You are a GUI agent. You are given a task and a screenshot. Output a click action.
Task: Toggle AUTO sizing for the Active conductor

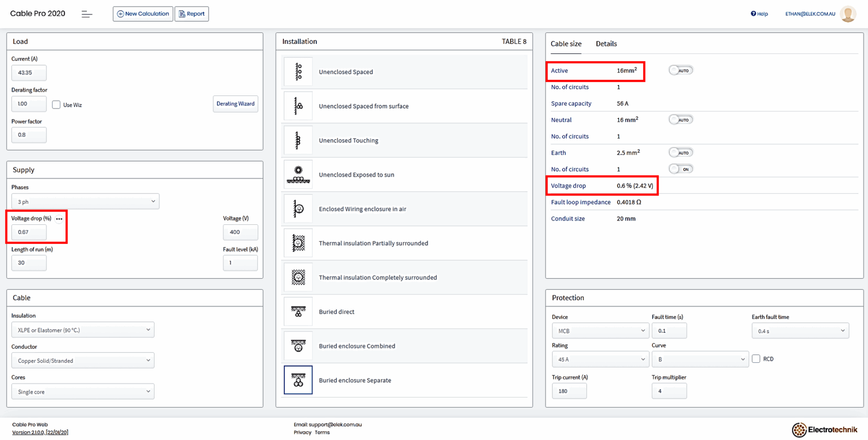[x=680, y=70]
